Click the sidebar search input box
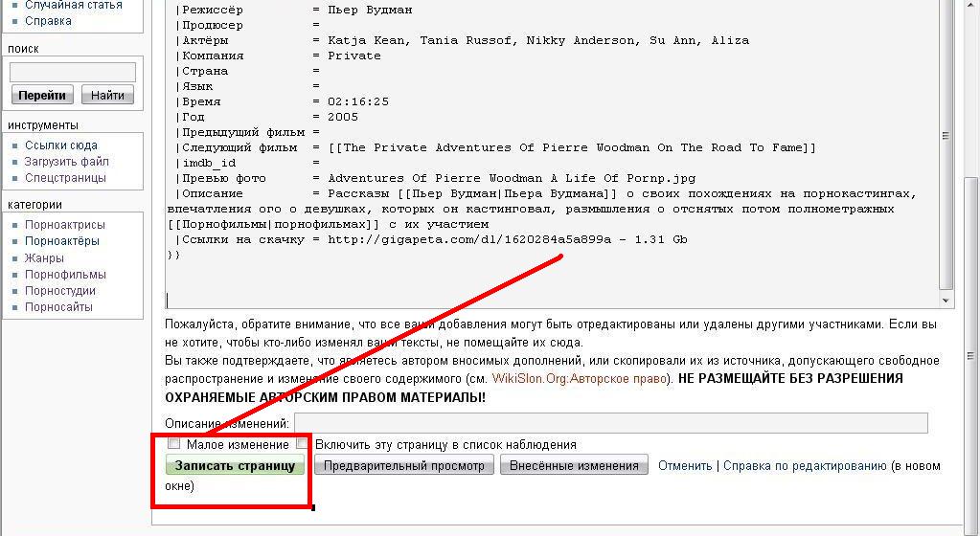The height and width of the screenshot is (536, 980). tap(73, 73)
